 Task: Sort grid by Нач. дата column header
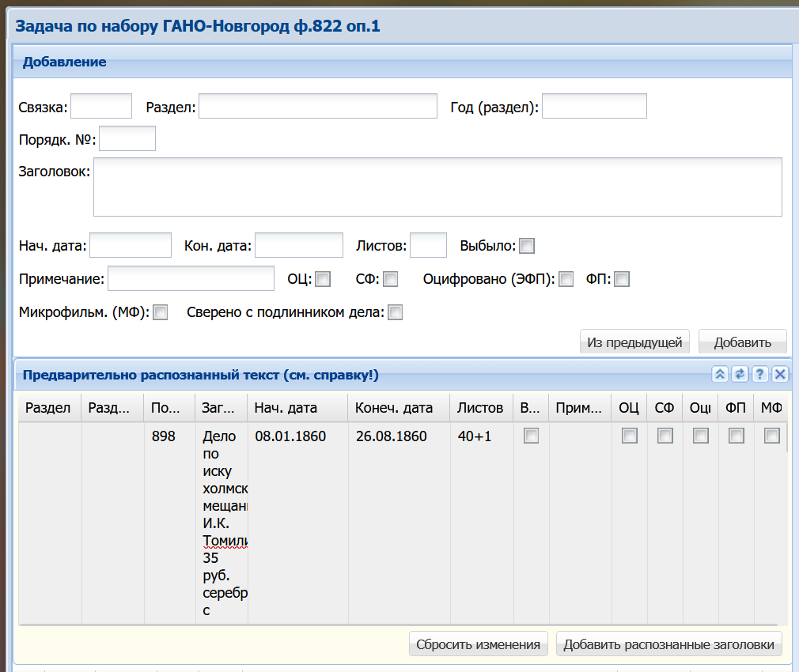click(x=297, y=408)
